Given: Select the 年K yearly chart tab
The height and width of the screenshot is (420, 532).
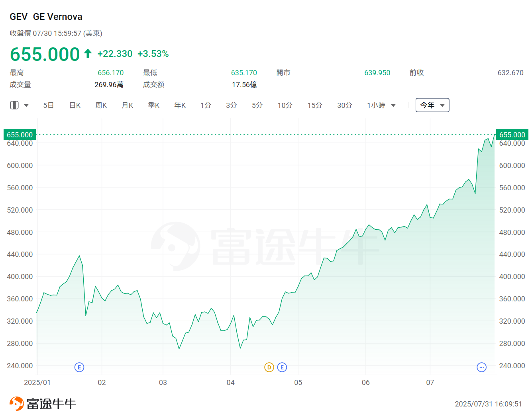Looking at the screenshot, I should 180,105.
